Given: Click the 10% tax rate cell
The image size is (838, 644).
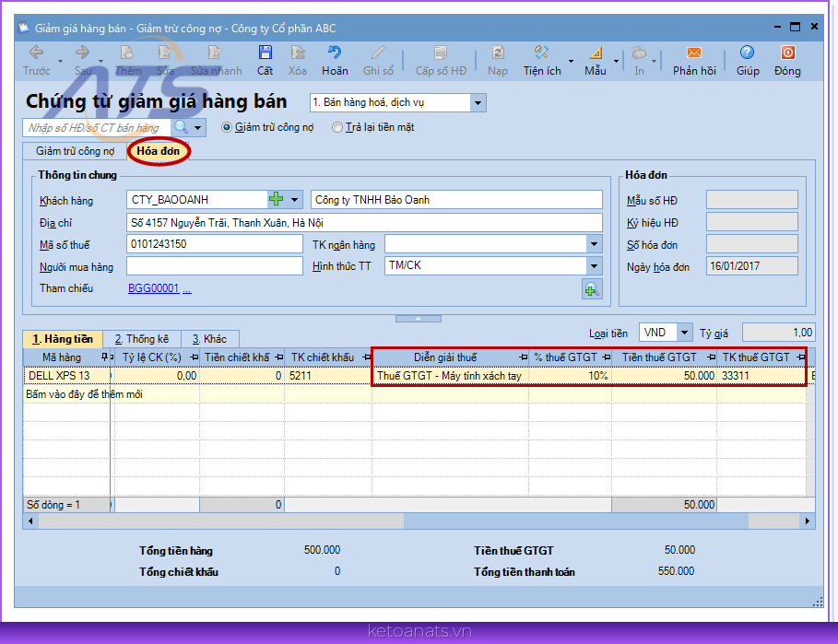Looking at the screenshot, I should pos(571,375).
